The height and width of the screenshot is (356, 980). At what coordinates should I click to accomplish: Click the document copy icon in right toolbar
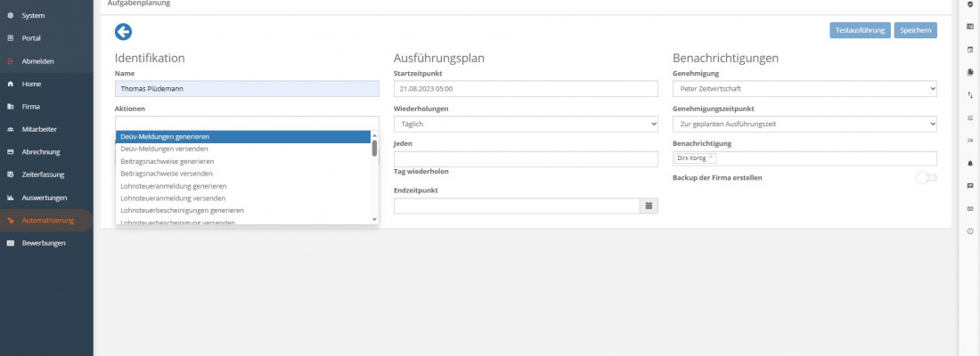[x=970, y=72]
